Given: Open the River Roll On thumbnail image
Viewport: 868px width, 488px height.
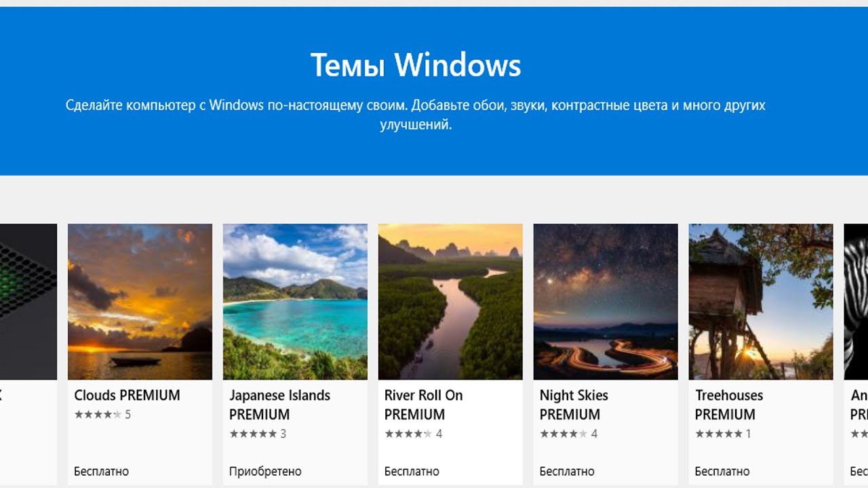Looking at the screenshot, I should coord(450,302).
